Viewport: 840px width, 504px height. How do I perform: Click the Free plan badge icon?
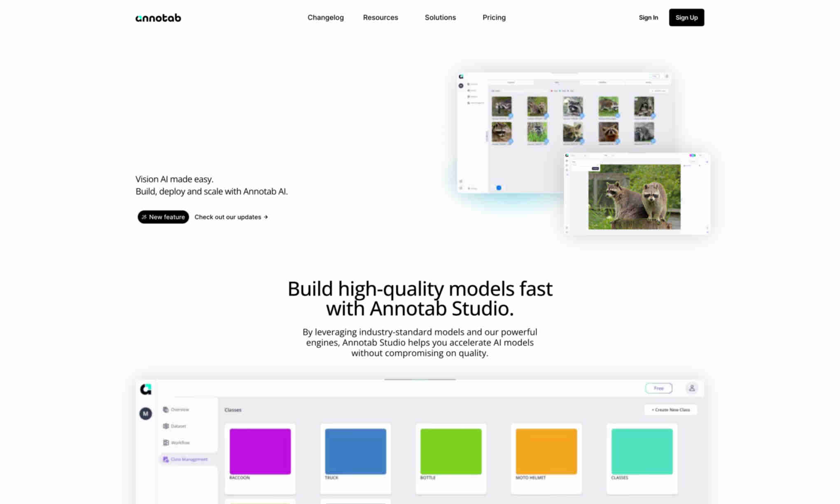pyautogui.click(x=659, y=387)
